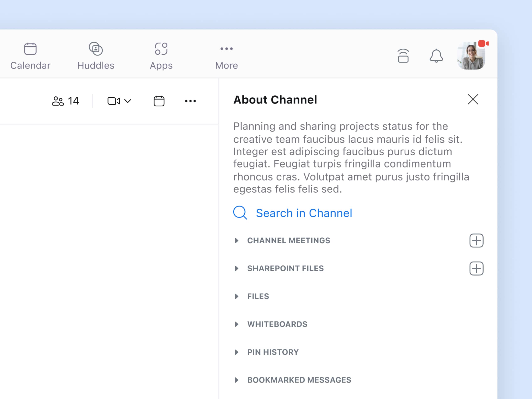Toggle the Whiteboards section open
The image size is (532, 399).
coord(236,324)
